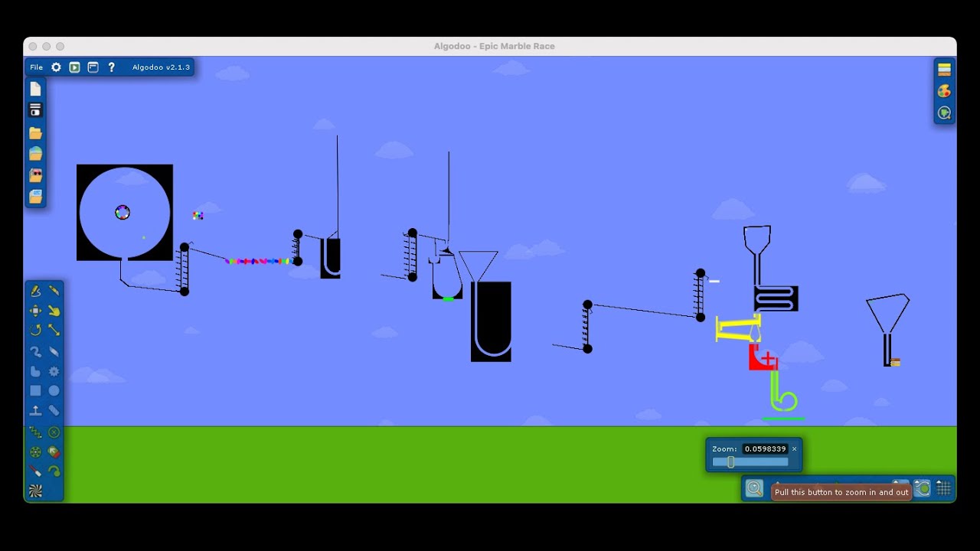Open the Materials panel icon
The image size is (980, 551).
944,70
